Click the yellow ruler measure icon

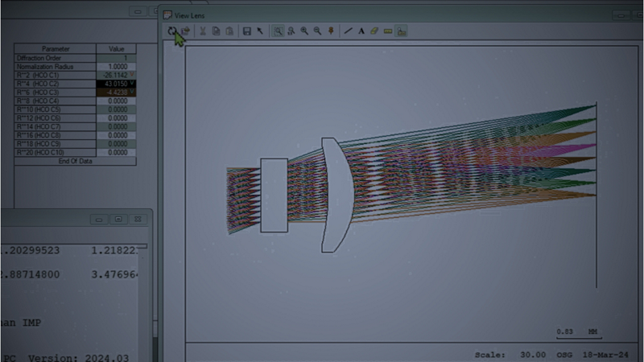(388, 31)
